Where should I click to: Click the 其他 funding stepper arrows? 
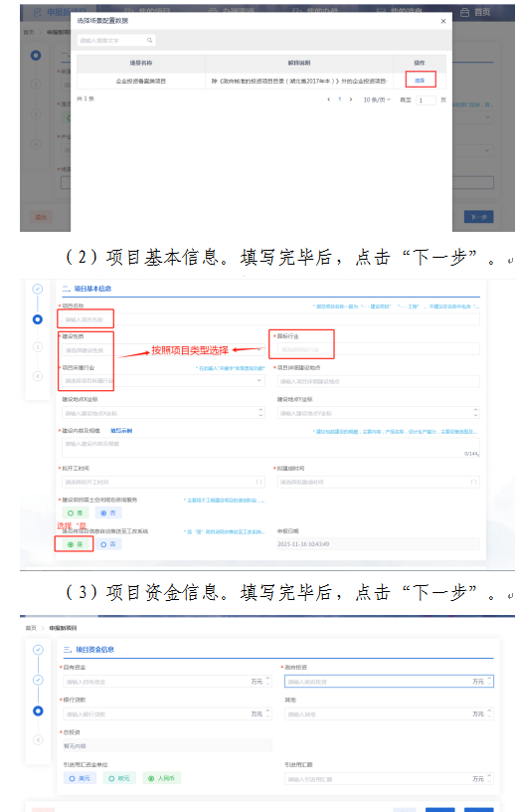point(489,714)
